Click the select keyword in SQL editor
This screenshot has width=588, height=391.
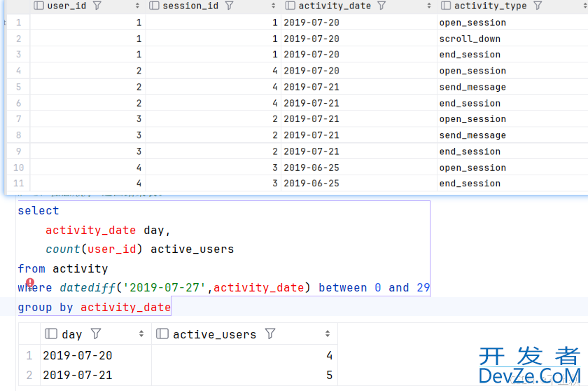pyautogui.click(x=38, y=210)
